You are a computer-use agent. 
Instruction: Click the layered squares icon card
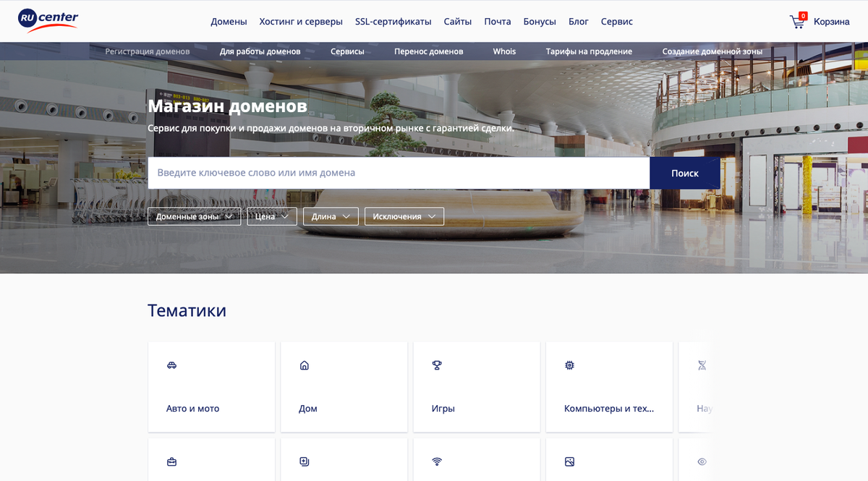coord(304,461)
